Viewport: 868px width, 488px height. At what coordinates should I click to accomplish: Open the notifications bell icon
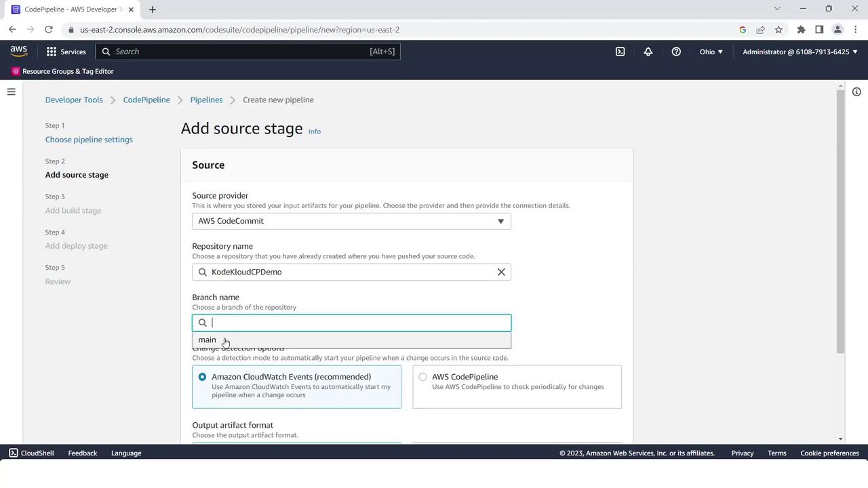click(x=648, y=52)
